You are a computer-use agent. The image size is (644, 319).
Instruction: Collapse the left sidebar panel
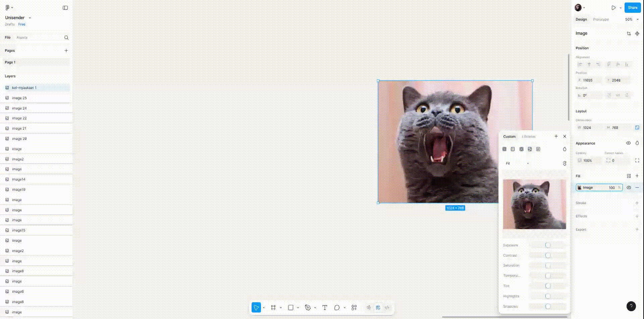click(x=65, y=8)
